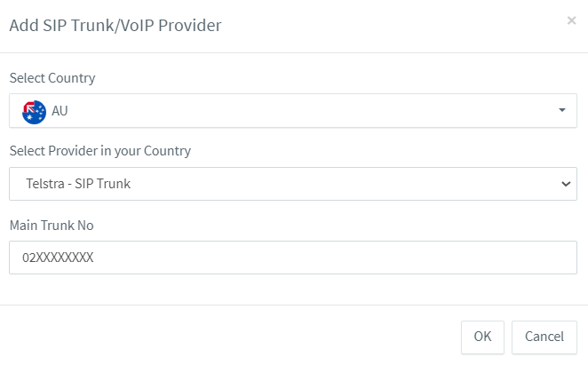Click the word Telstra in the provider selector
Viewport: 588px width, 365px height.
point(46,184)
